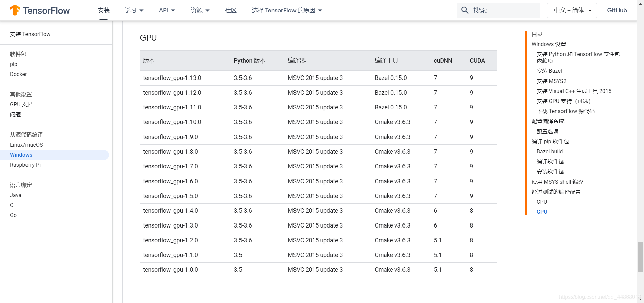The width and height of the screenshot is (644, 303).
Task: Open GPU 支持 in sidebar
Action: click(21, 105)
